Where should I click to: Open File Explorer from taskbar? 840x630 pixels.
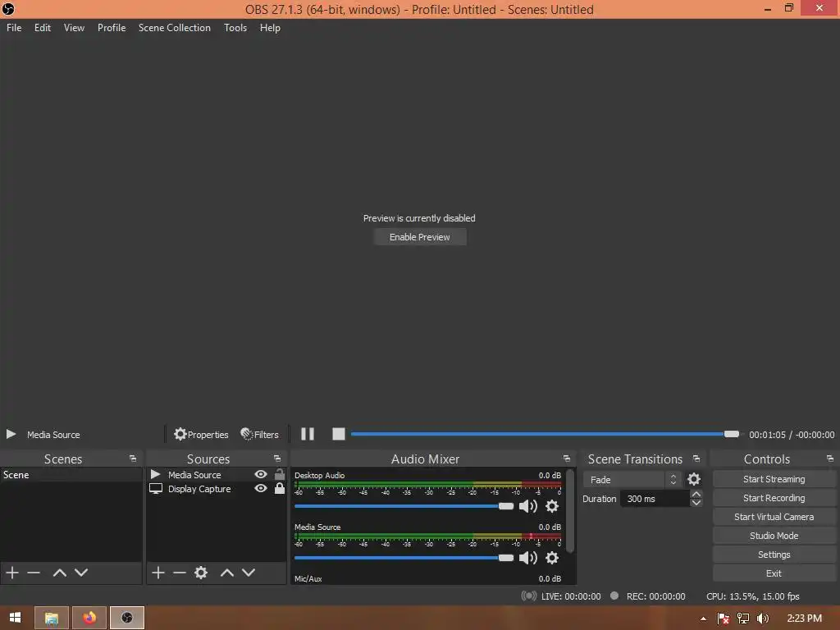[52, 618]
